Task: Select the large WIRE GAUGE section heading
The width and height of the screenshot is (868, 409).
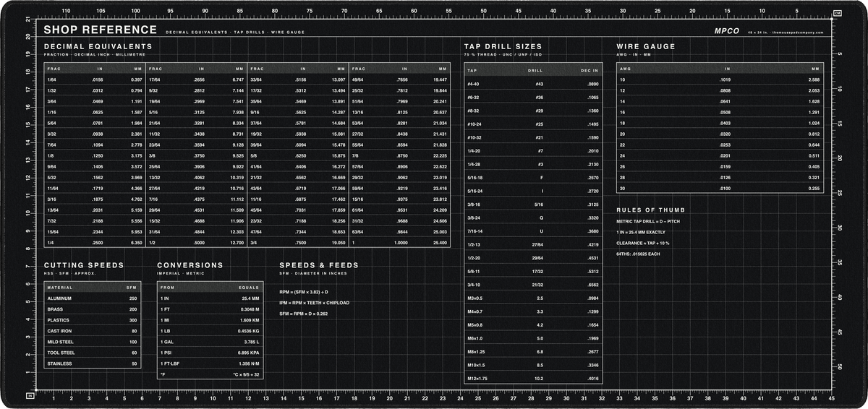Action: pyautogui.click(x=646, y=46)
